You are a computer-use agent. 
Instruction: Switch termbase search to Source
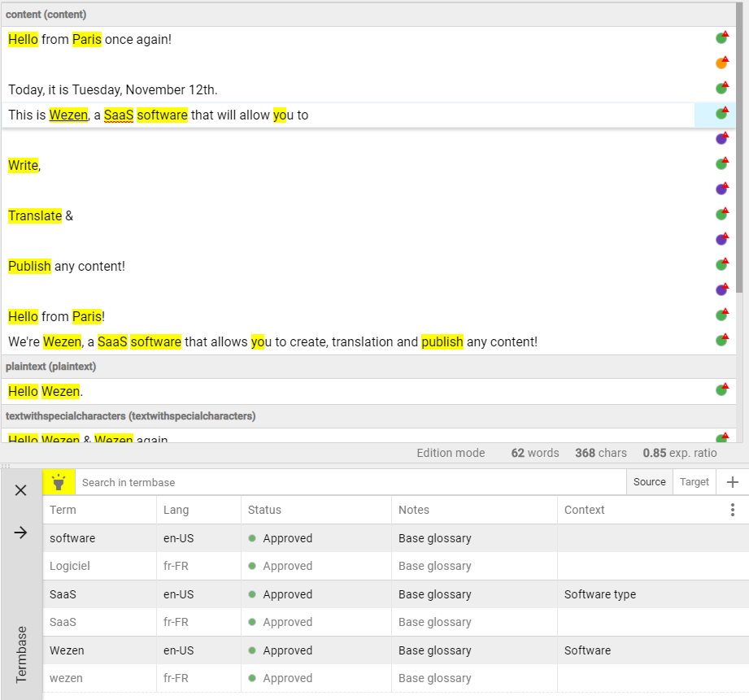coord(649,482)
